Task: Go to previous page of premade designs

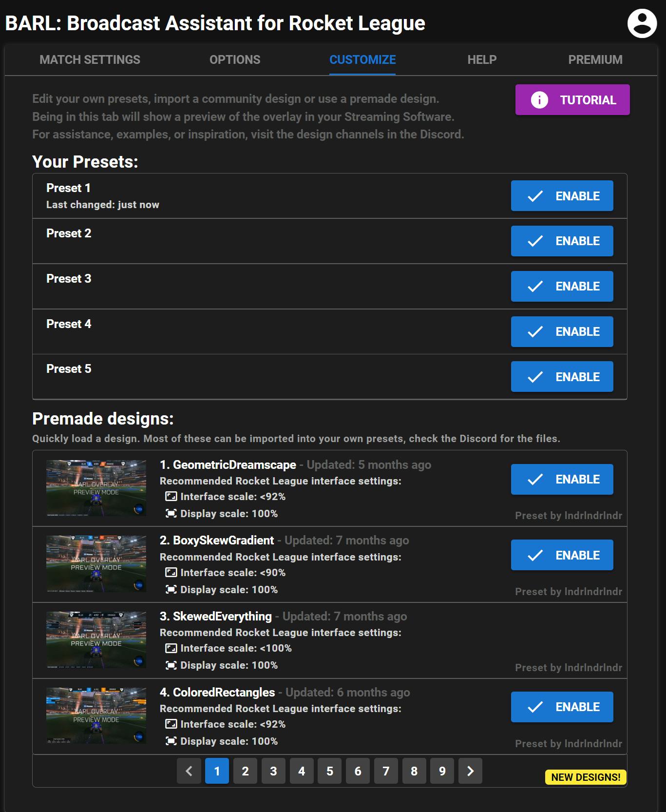Action: (189, 771)
